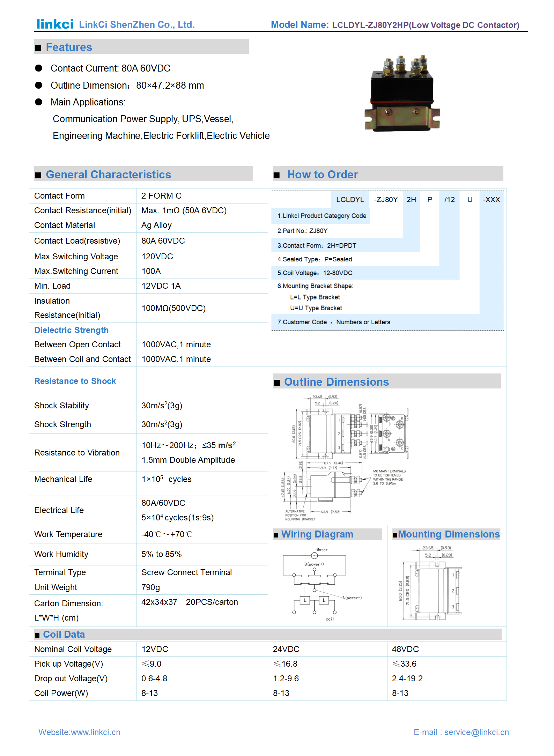554x756 pixels.
Task: Click the Dielectric Strength subheading
Action: click(x=71, y=330)
